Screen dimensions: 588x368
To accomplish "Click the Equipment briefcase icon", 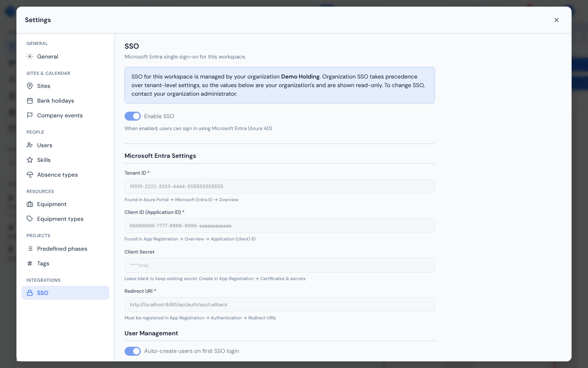I will (x=30, y=204).
